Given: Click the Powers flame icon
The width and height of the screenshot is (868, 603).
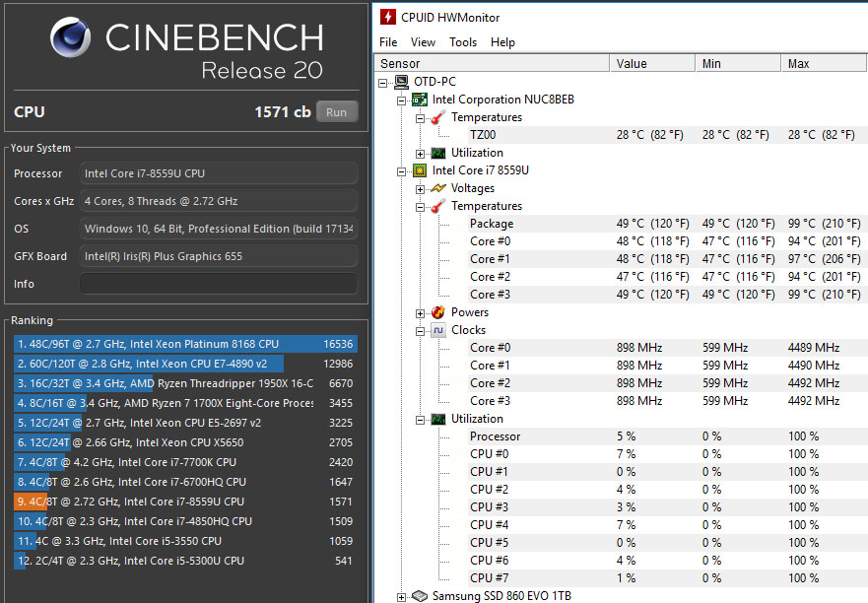Looking at the screenshot, I should click(x=437, y=312).
